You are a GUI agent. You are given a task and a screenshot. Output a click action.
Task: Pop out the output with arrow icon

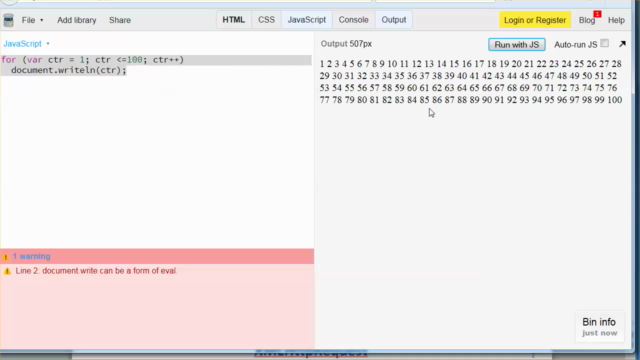(622, 44)
